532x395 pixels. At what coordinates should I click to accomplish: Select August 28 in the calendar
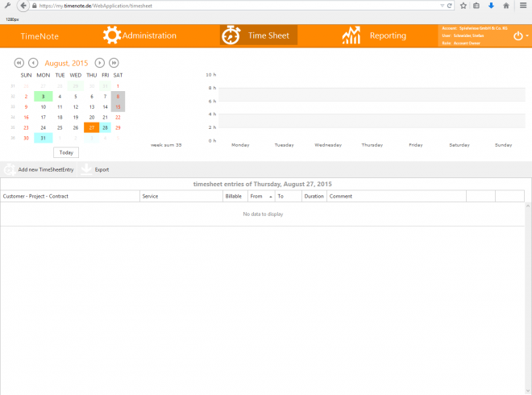click(105, 127)
